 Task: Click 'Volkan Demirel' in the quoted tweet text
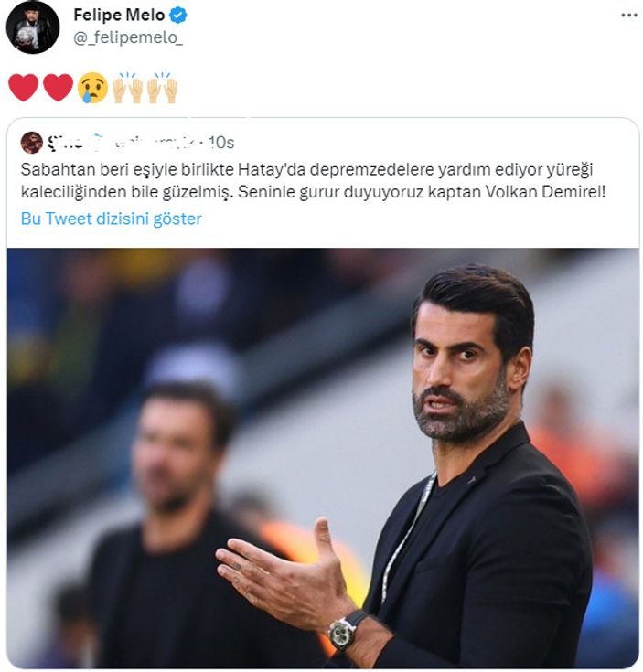click(545, 192)
